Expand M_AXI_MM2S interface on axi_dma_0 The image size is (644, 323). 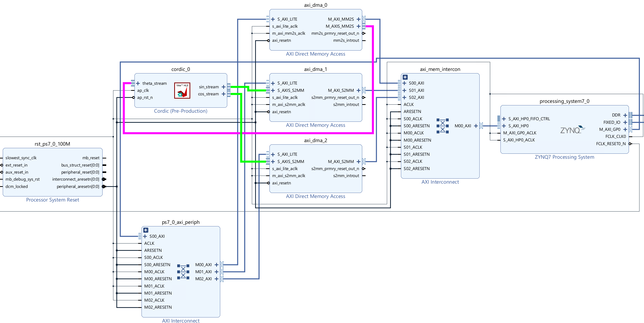coord(359,19)
